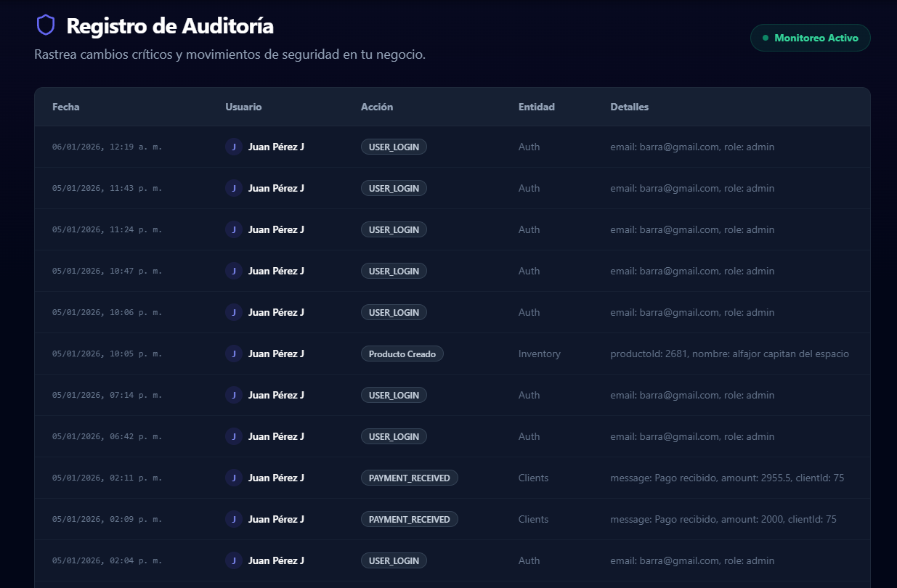Viewport: 897px width, 588px height.
Task: Click the Producto Creado action badge
Action: (x=402, y=354)
